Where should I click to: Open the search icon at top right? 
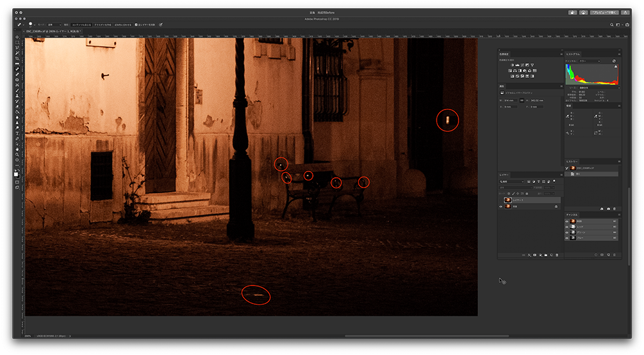612,24
